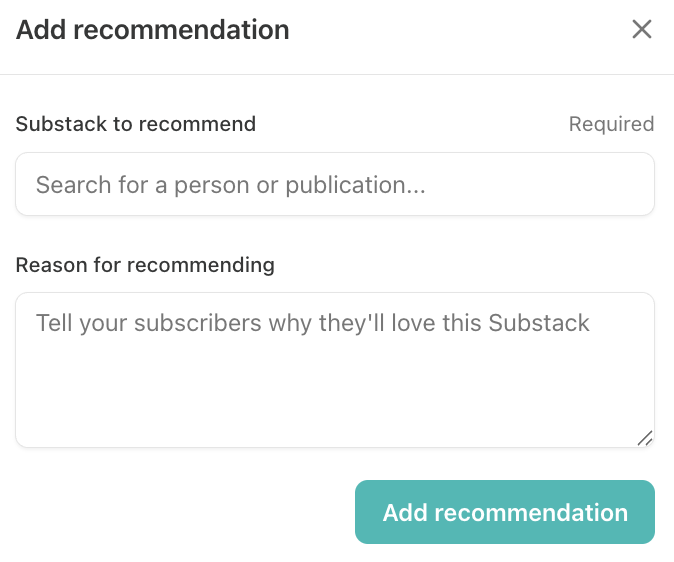
Task: Click inside the recommendation reason box
Action: click(335, 370)
